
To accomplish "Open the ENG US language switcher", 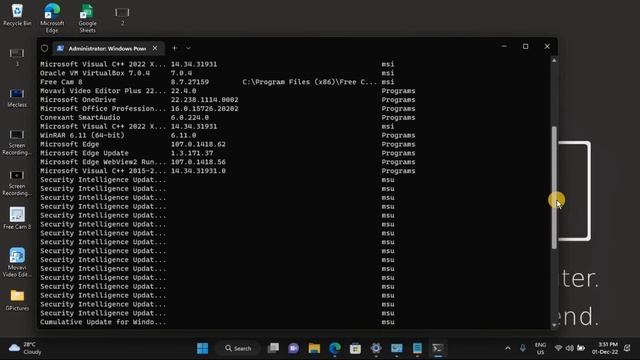I will point(540,349).
